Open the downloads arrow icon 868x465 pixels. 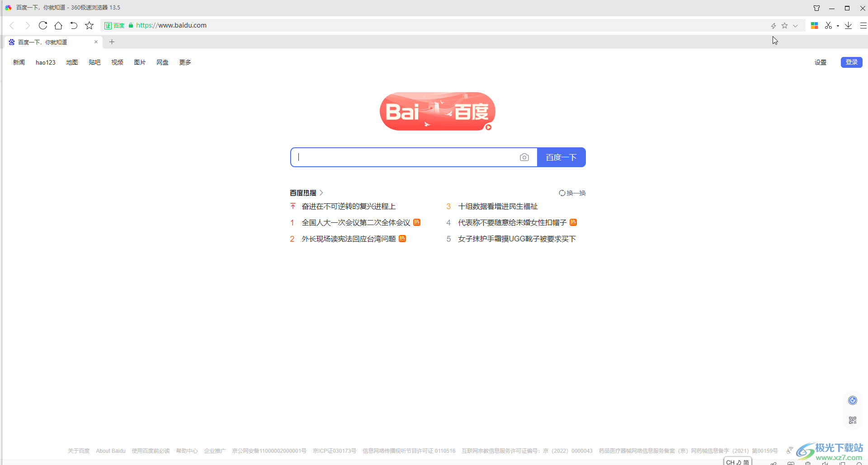click(849, 26)
